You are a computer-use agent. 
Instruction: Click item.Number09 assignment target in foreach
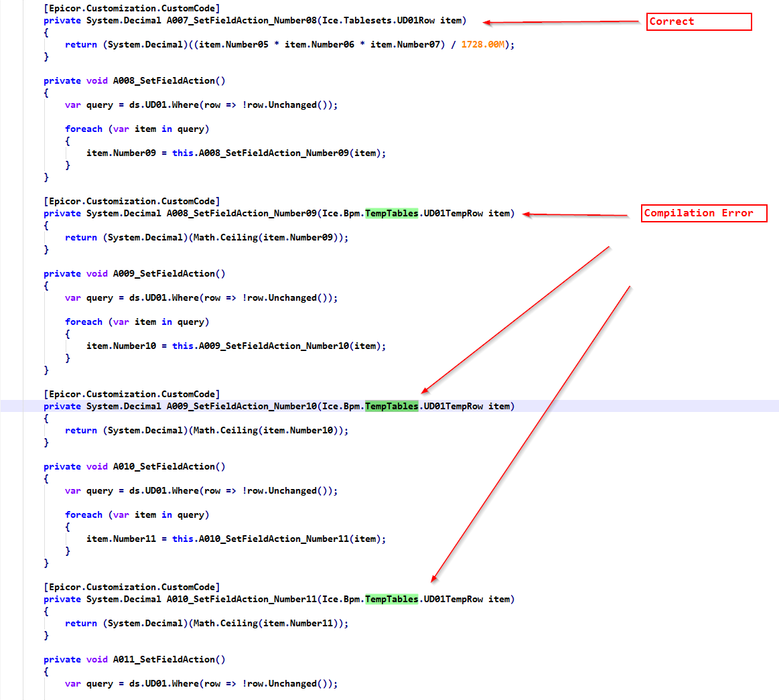coord(121,153)
